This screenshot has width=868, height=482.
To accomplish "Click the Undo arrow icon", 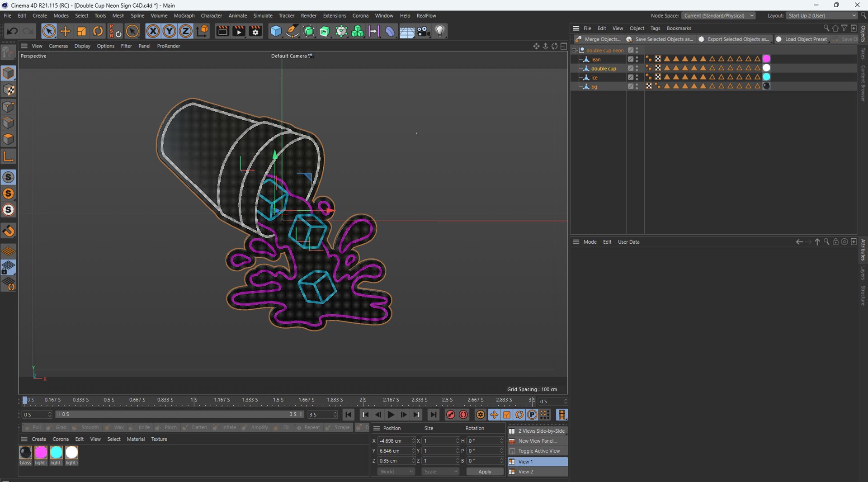I will click(12, 31).
